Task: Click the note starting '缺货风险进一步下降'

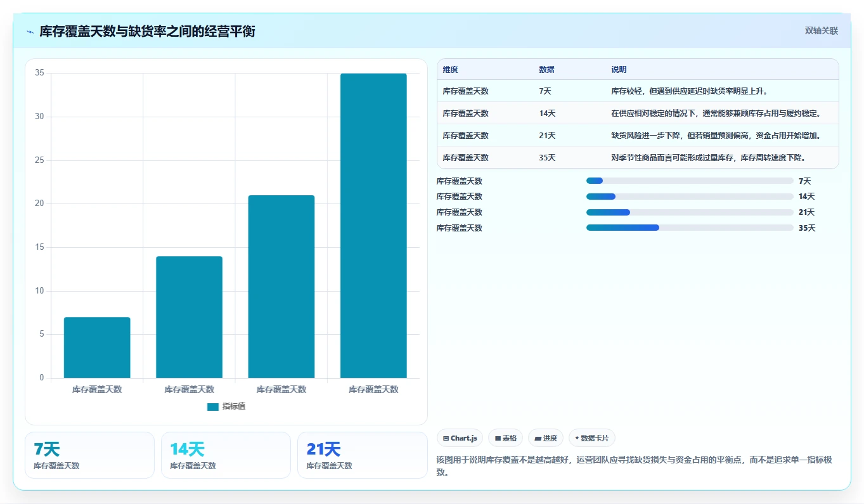Action: click(x=716, y=136)
